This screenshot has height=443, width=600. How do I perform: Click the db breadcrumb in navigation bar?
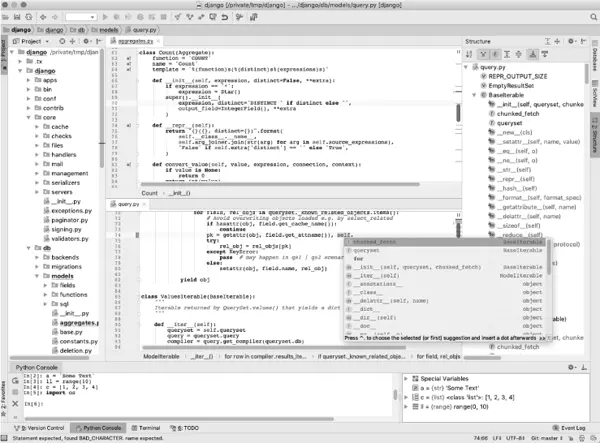(x=78, y=30)
